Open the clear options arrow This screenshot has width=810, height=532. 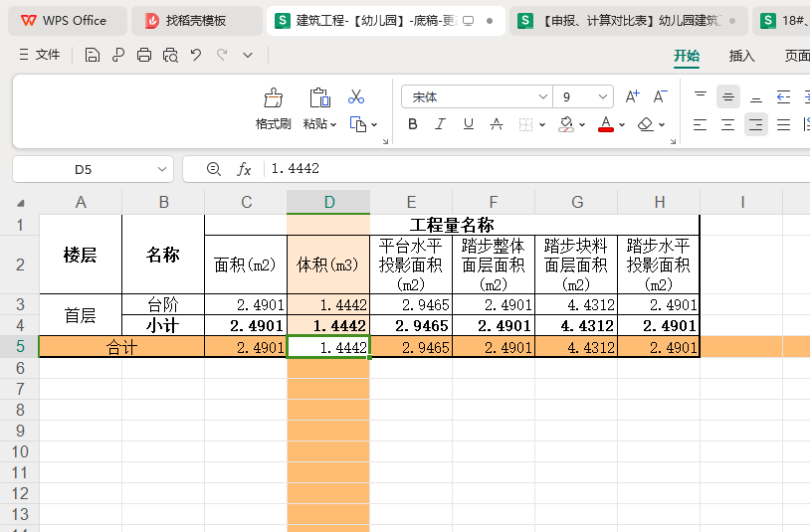[x=662, y=125]
